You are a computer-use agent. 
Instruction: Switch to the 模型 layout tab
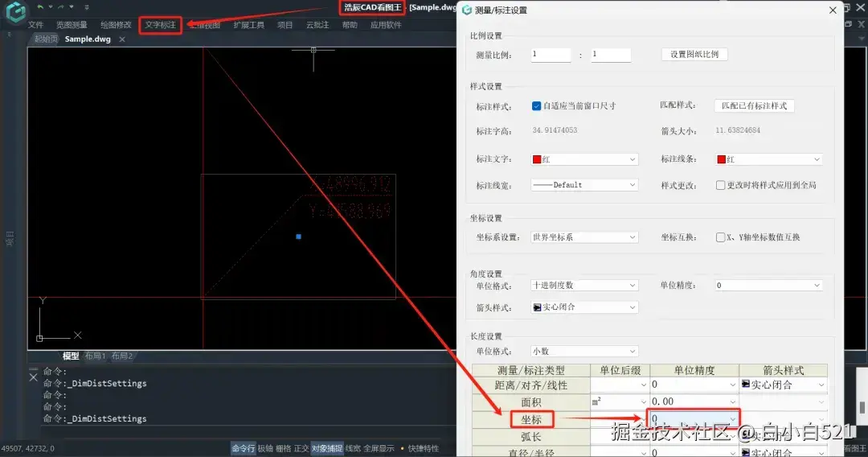click(70, 356)
